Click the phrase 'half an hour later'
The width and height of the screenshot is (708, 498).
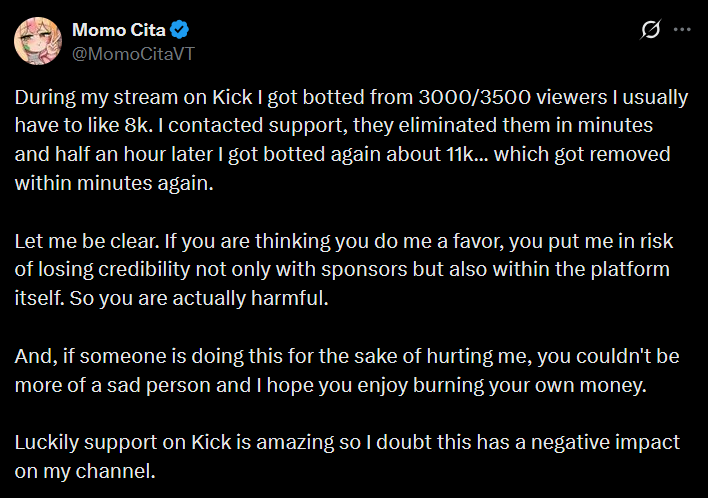[122, 156]
